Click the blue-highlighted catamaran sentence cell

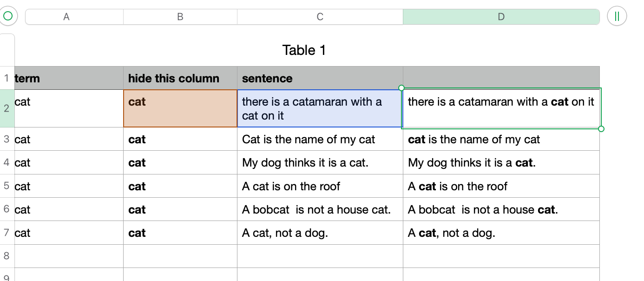point(320,108)
